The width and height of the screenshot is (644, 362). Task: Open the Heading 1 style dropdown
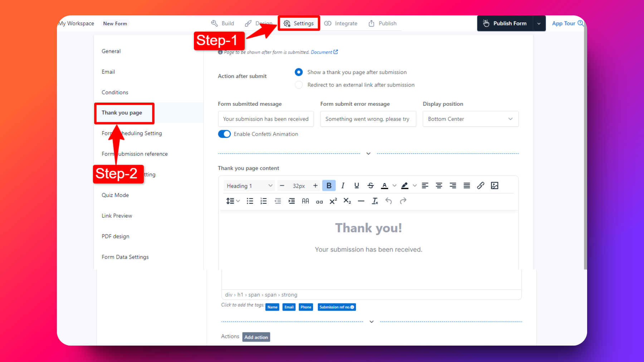[x=249, y=186]
